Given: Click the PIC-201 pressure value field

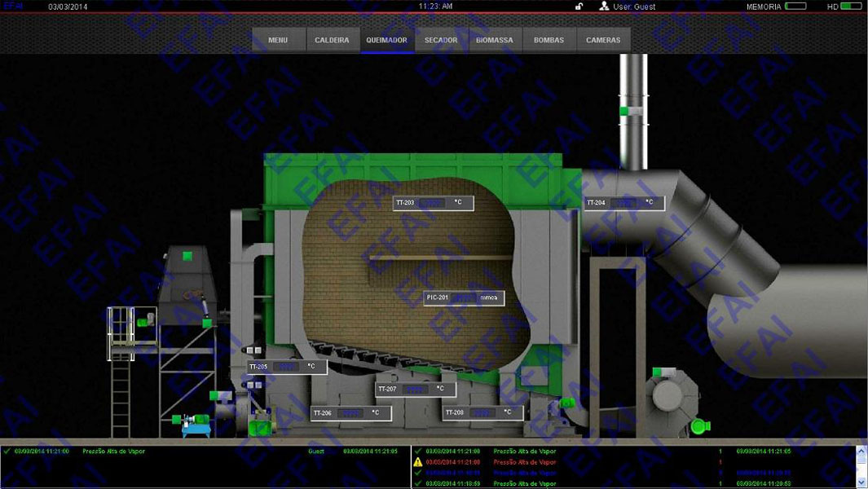Looking at the screenshot, I should [x=464, y=298].
